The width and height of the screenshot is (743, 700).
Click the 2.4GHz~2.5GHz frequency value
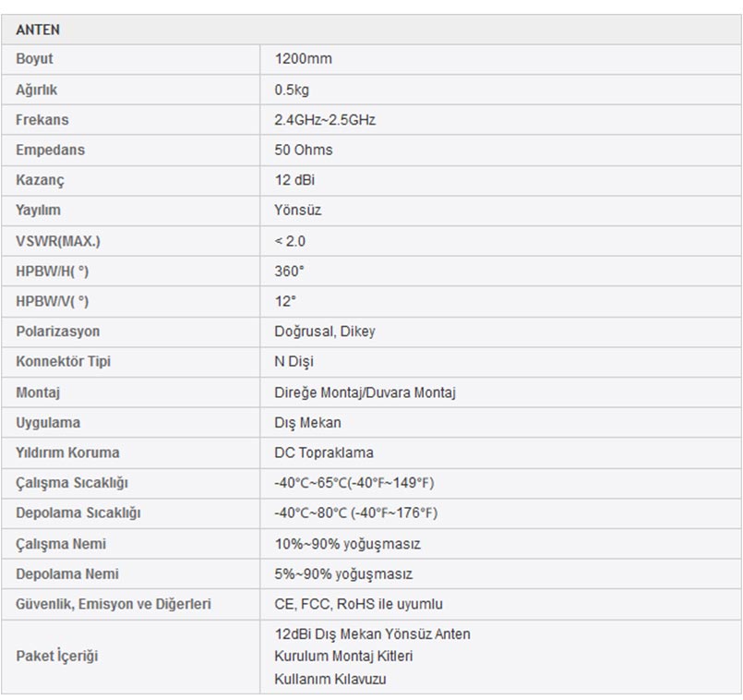[325, 120]
